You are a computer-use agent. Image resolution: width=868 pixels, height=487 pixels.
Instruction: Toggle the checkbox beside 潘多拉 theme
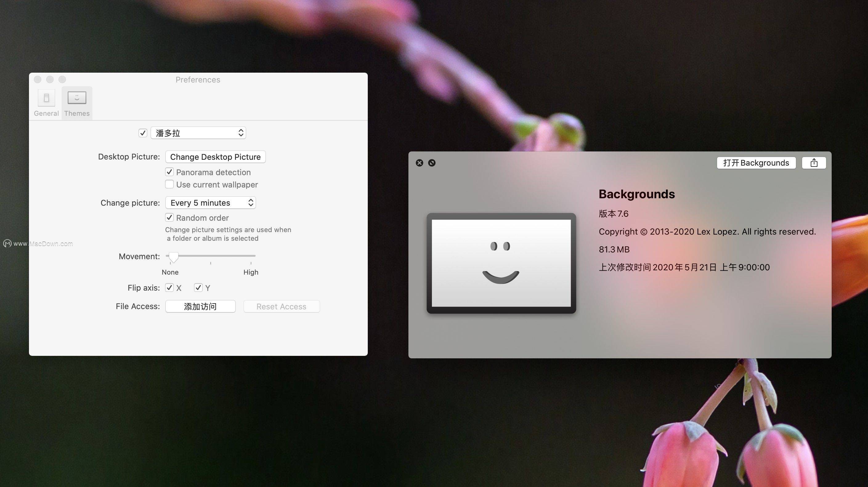(143, 133)
